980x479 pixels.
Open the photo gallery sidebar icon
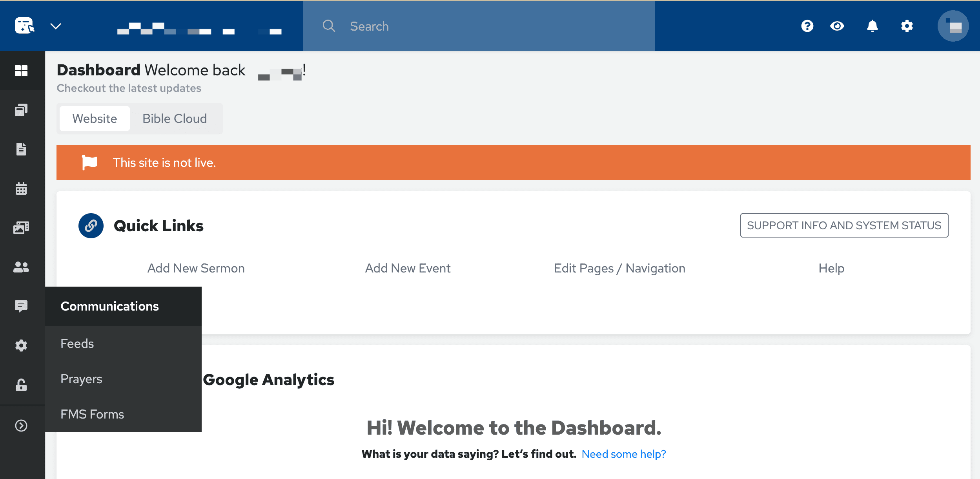point(21,228)
